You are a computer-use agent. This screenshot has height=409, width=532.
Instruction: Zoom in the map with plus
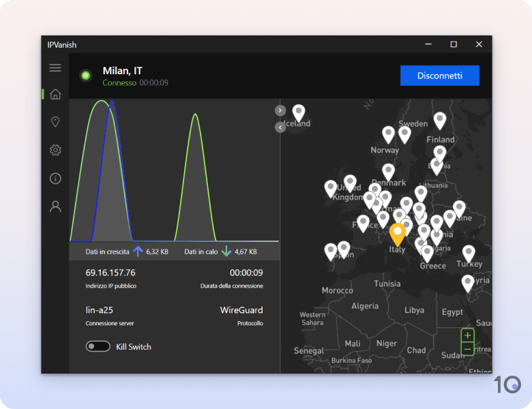click(467, 335)
